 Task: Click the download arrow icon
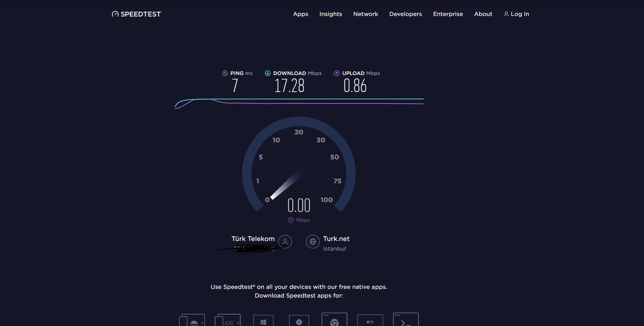pyautogui.click(x=268, y=73)
